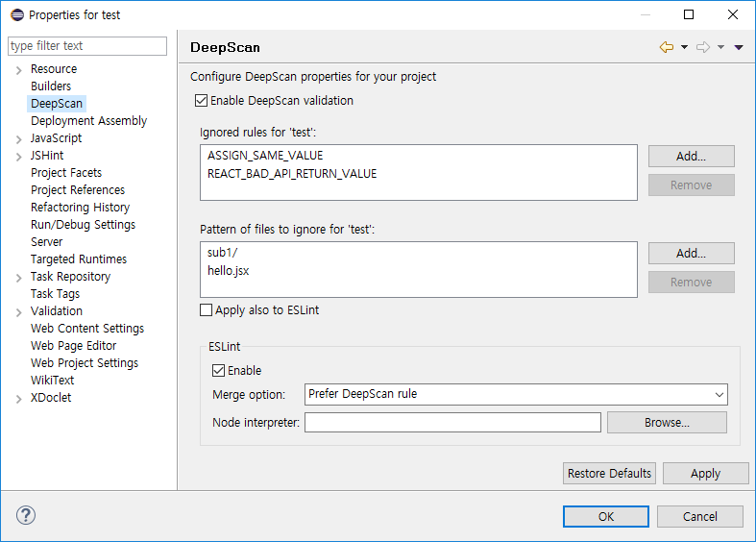This screenshot has width=756, height=542.
Task: Open Deployment Assembly page
Action: coord(88,120)
